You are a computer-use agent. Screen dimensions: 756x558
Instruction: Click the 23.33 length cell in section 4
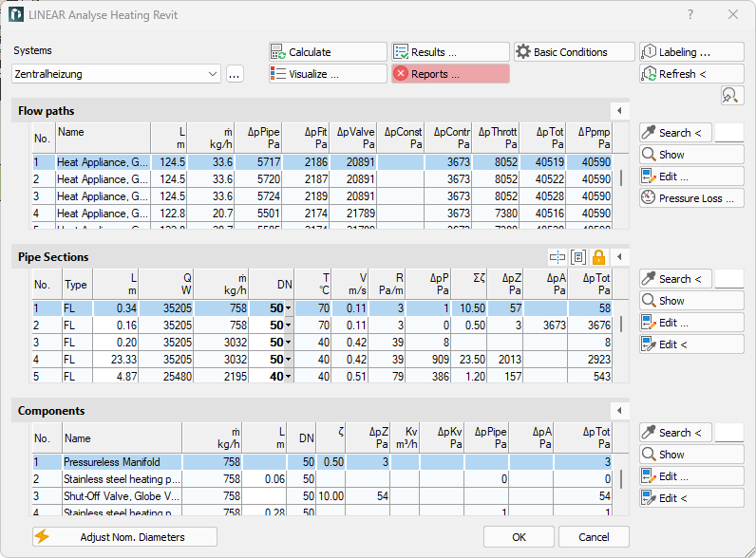coord(116,360)
